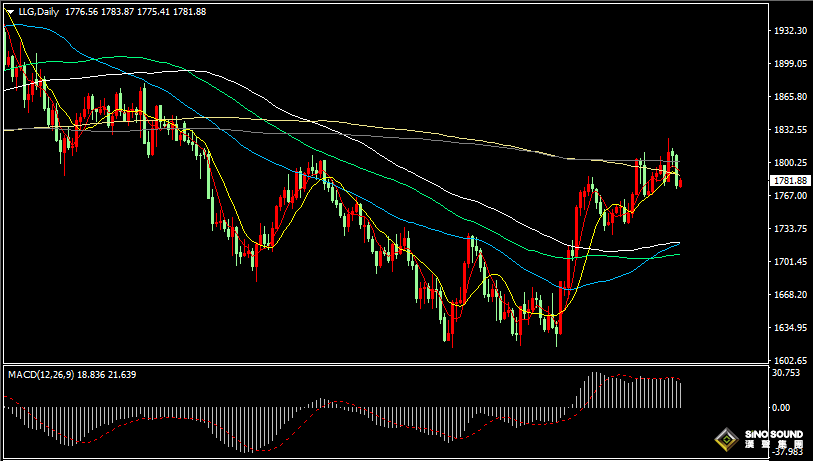Click the OHLC values in chart header
Screen dimensions: 813x461
point(135,11)
